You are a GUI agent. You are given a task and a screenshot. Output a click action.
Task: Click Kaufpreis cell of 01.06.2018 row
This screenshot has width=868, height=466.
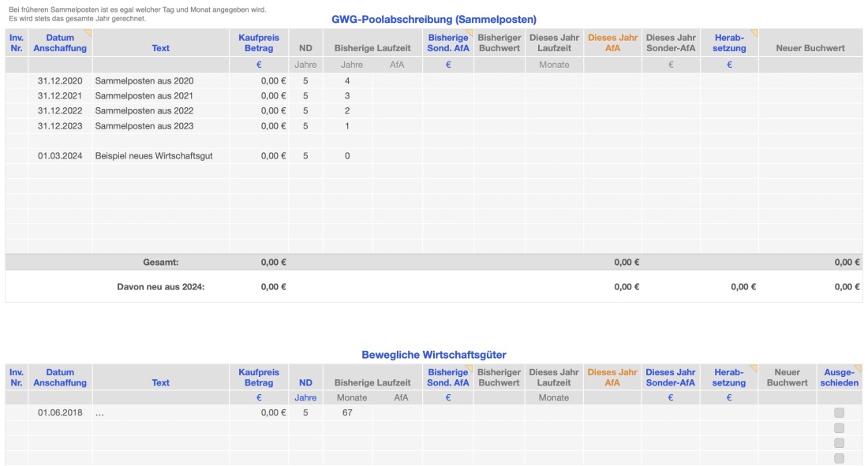click(259, 412)
